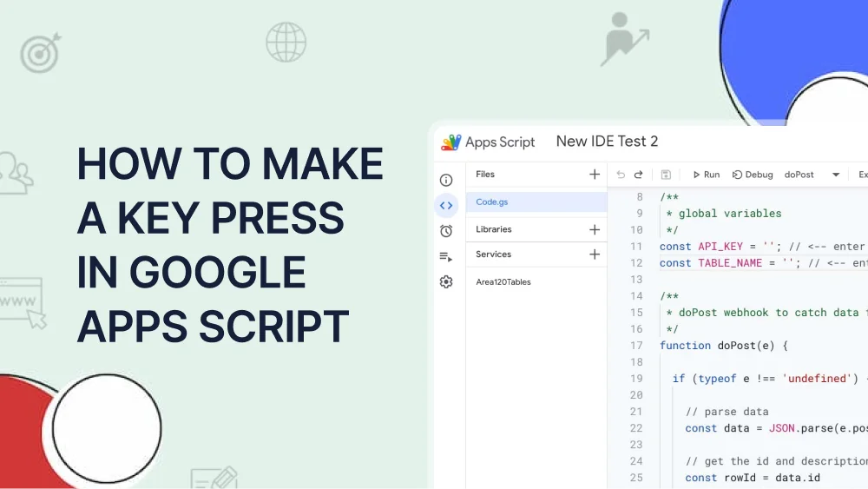Image resolution: width=868 pixels, height=489 pixels.
Task: Start Debug on the selected function
Action: coord(753,175)
